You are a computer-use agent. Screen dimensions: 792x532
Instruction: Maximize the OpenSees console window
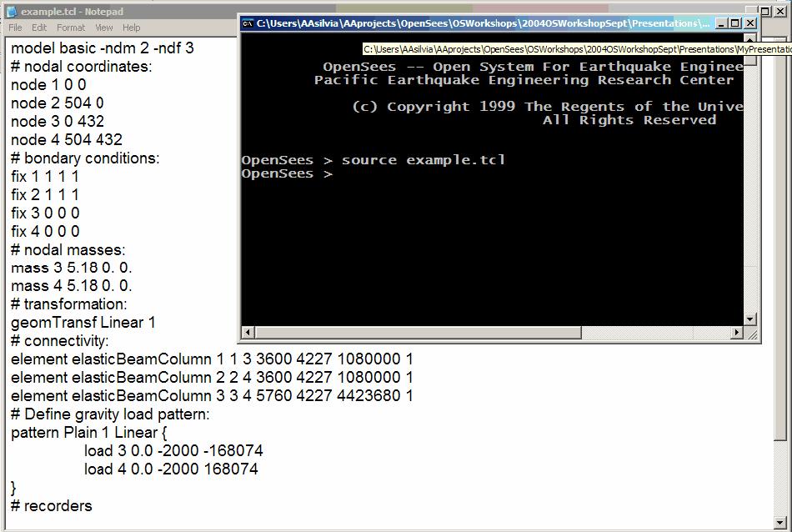(735, 23)
